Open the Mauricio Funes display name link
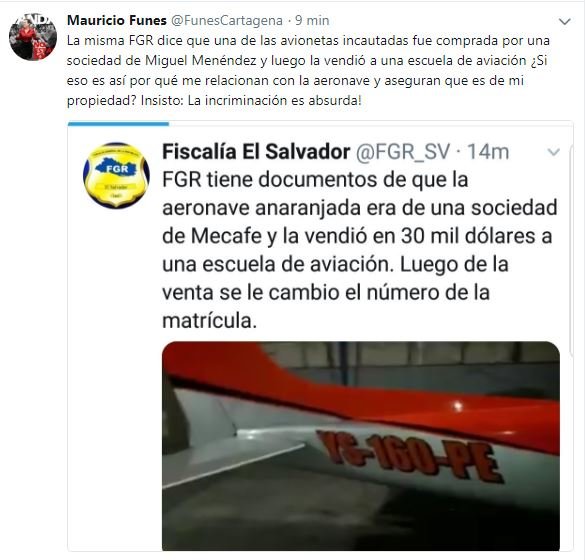The height and width of the screenshot is (560, 585). pos(117,20)
